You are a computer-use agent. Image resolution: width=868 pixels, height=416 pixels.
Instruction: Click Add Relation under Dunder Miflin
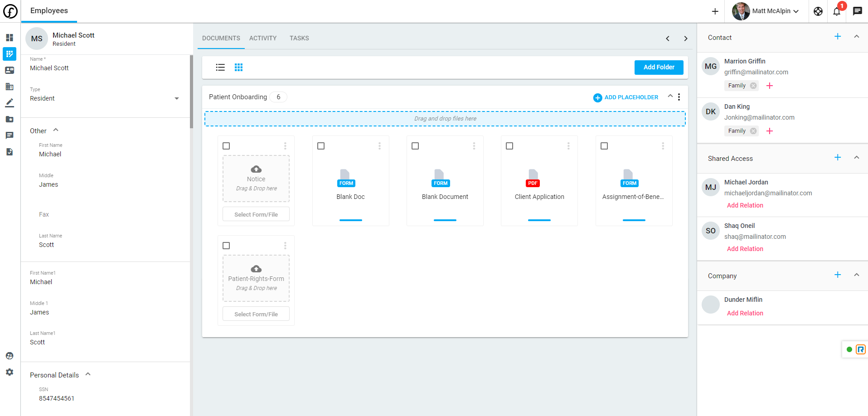click(745, 313)
